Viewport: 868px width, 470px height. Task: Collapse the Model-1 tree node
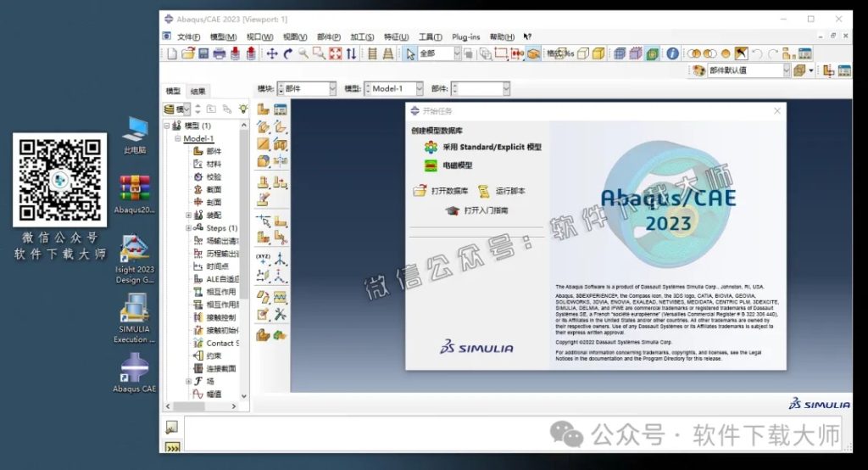coord(178,138)
